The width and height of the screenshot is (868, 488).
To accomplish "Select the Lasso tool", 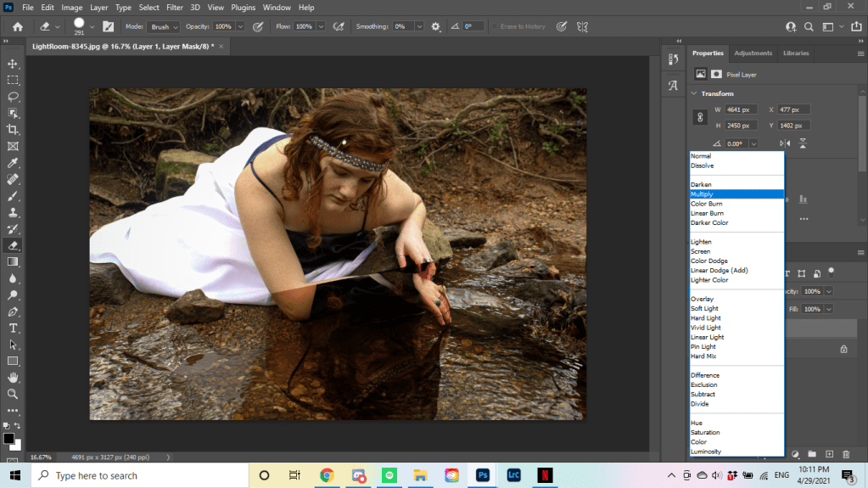I will tap(13, 97).
